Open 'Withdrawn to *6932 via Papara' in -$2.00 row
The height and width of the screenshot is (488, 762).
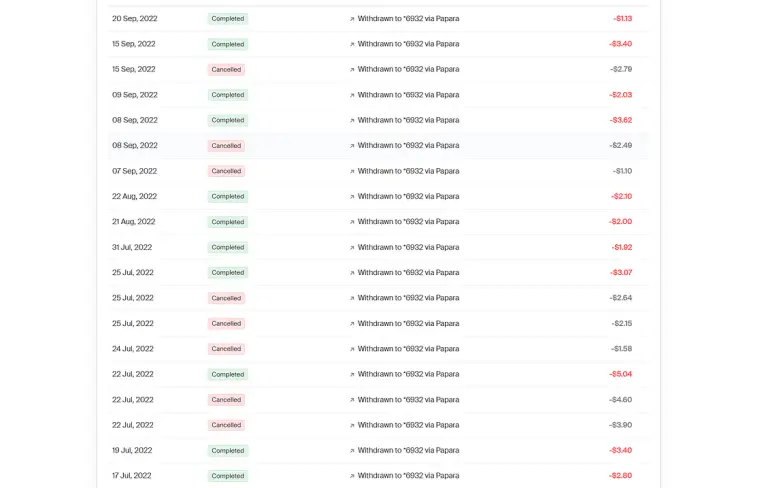(x=408, y=222)
